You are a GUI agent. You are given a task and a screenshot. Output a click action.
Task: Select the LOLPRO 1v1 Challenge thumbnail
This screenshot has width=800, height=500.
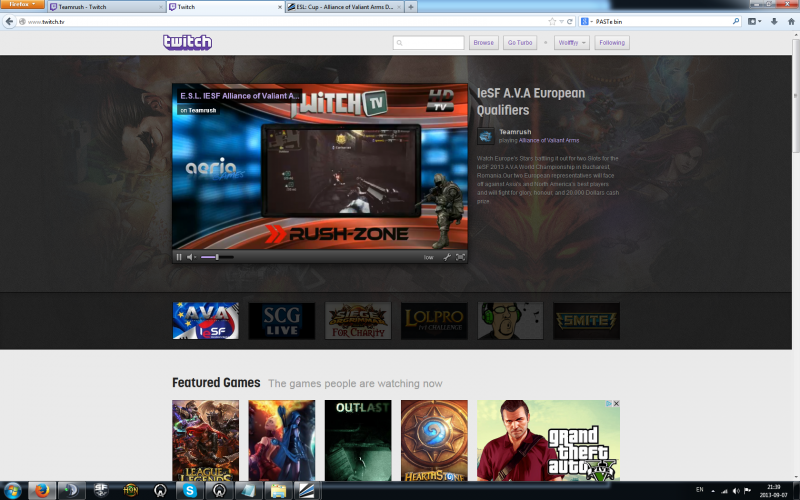(434, 320)
